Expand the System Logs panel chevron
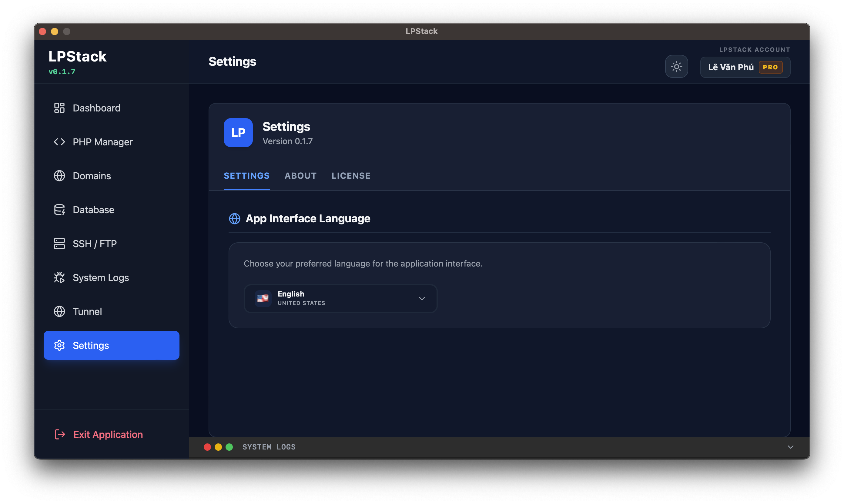Screen dimensions: 844x504 pyautogui.click(x=790, y=447)
